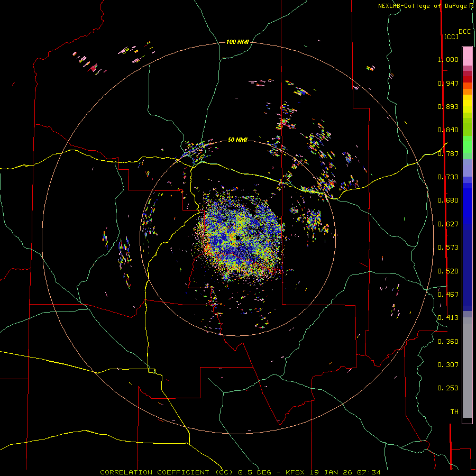476x476 pixels.
Task: Click the 0.733 scale value
Action: (448, 177)
